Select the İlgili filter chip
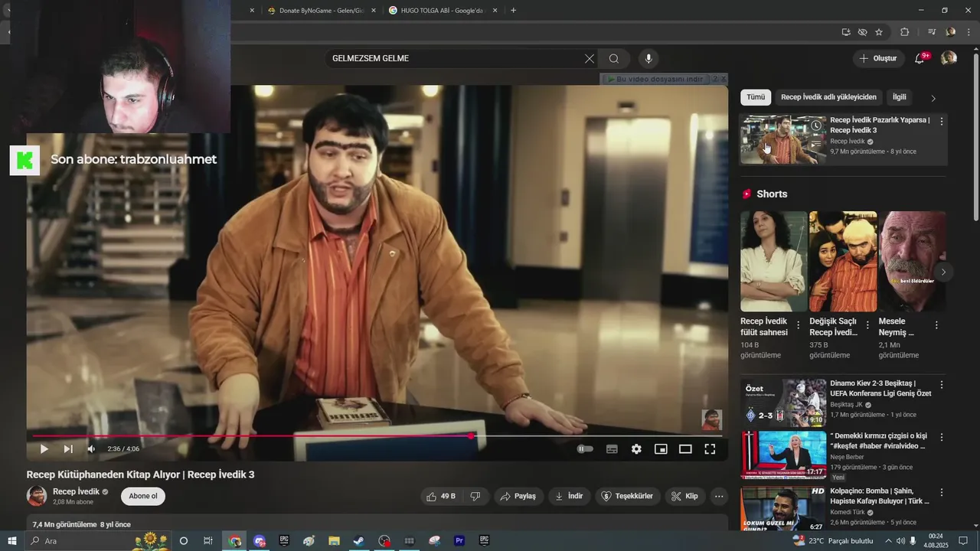Image resolution: width=980 pixels, height=551 pixels. tap(899, 97)
